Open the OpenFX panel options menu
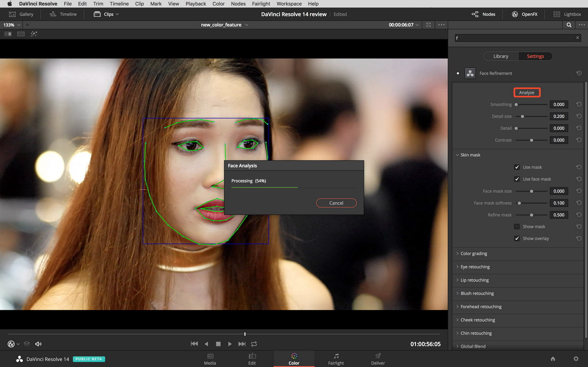Viewport: 588px width, 367px height. click(582, 25)
